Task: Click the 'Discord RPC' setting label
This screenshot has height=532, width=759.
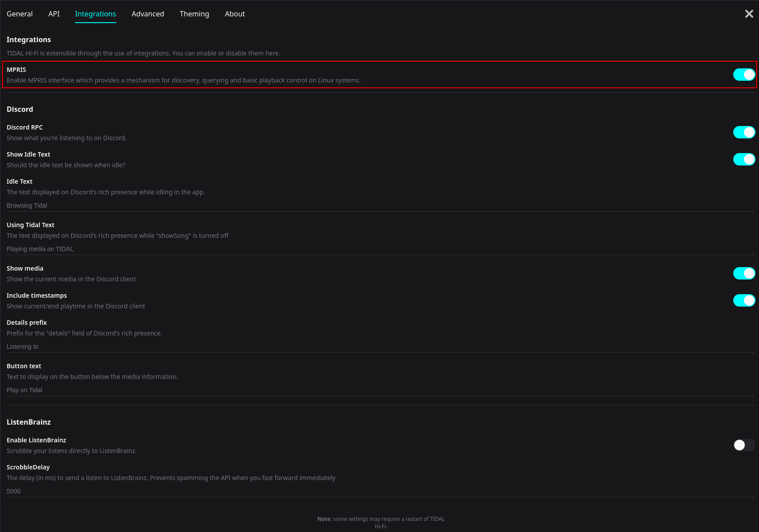Action: 25,127
